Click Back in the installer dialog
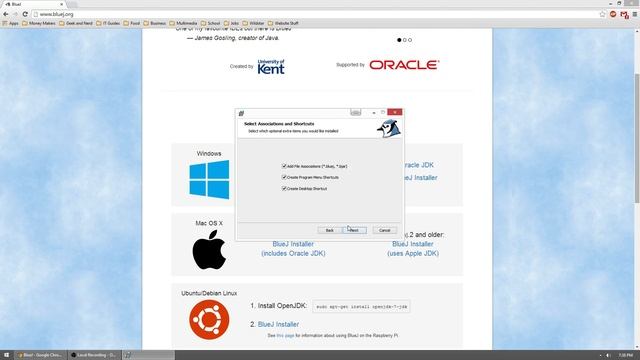This screenshot has height=360, width=640. 329,230
